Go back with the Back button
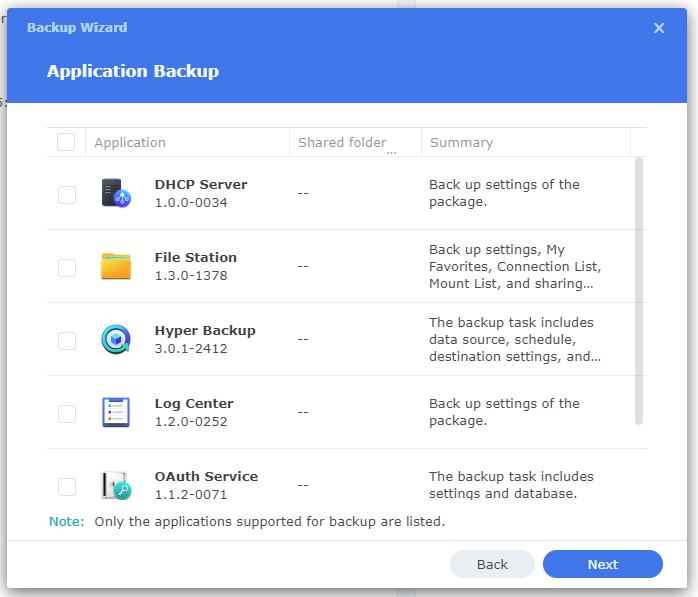The image size is (698, 597). 492,564
